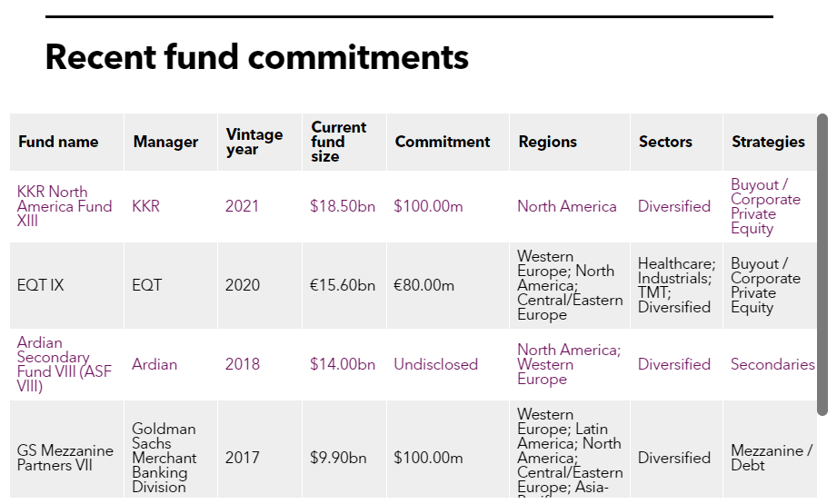This screenshot has height=504, width=837.
Task: Click the $14.00bn fund size value
Action: [343, 364]
